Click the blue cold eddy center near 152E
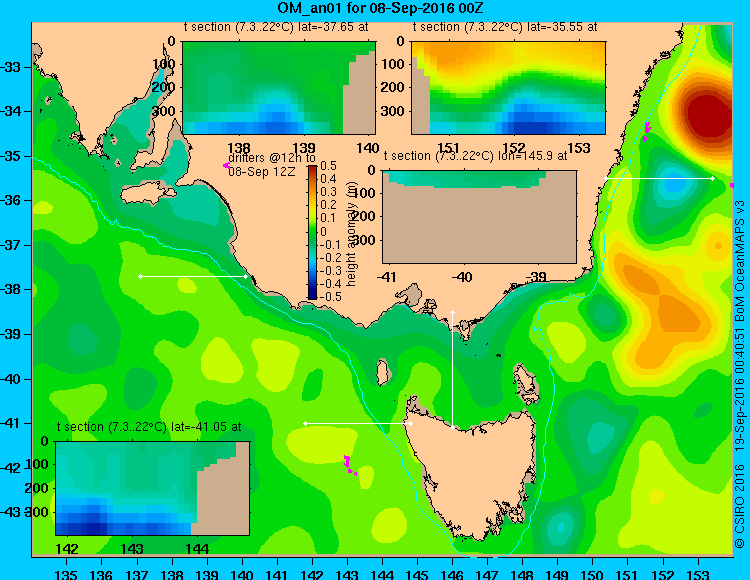The image size is (750, 580). click(x=673, y=184)
